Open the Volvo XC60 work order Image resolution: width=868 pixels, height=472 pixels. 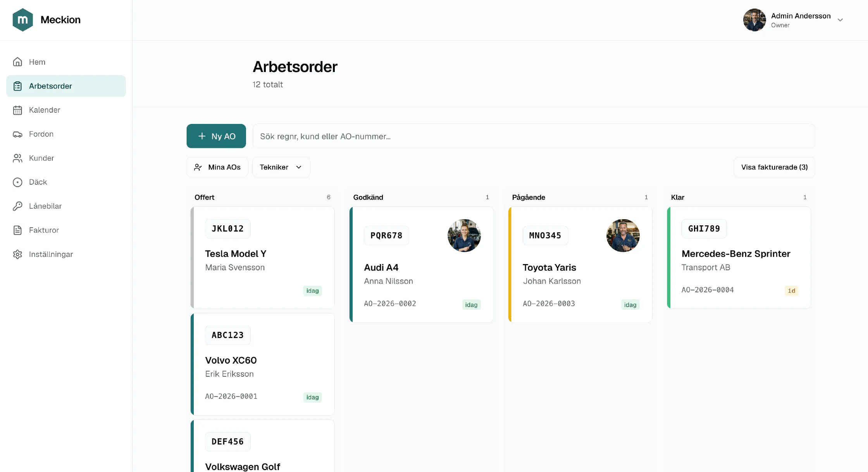pyautogui.click(x=263, y=364)
